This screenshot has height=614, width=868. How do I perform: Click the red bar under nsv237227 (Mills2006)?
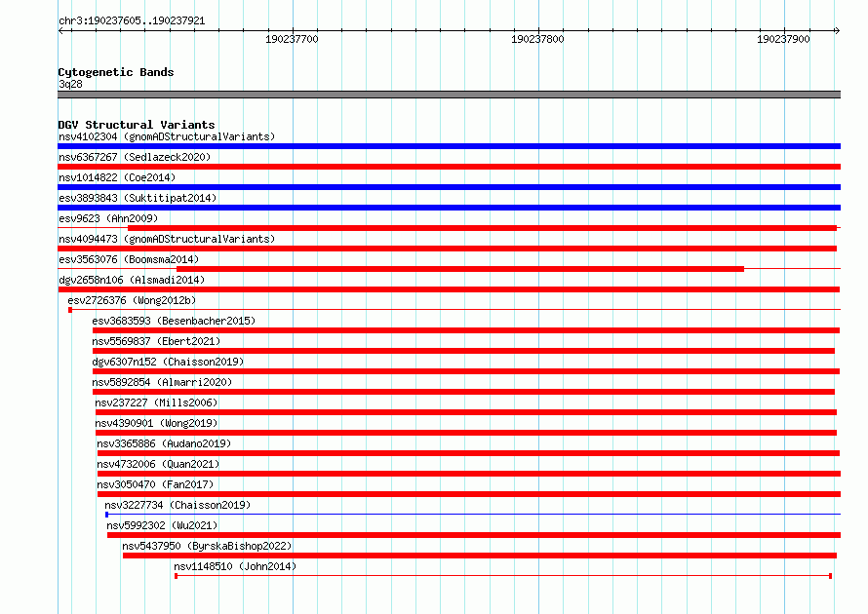tap(465, 412)
